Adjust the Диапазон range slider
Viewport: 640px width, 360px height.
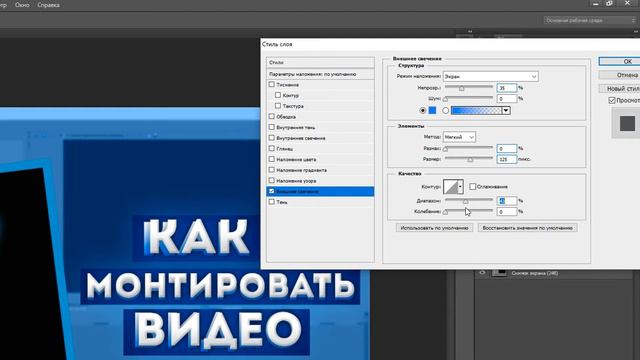466,201
